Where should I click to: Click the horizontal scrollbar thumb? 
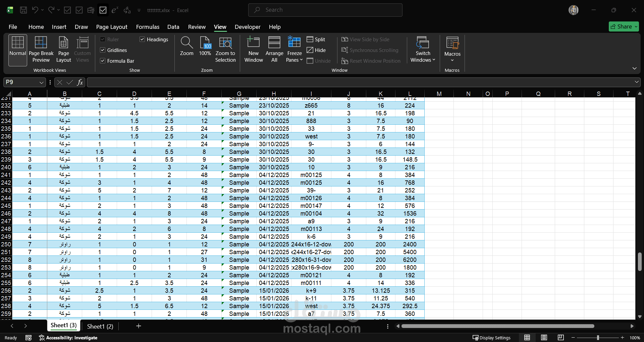click(498, 326)
